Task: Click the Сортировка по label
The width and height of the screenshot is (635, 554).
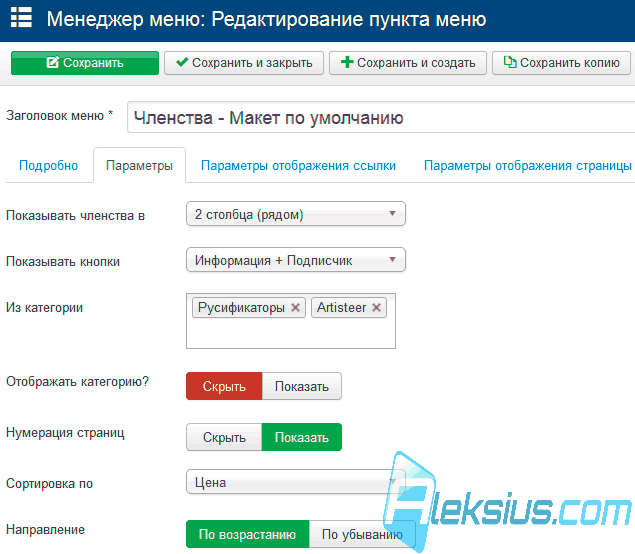Action: 49,484
